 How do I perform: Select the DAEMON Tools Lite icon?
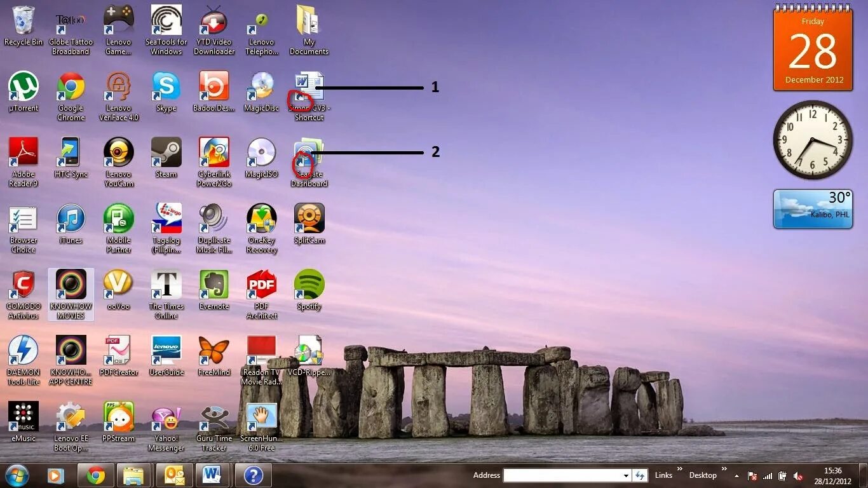click(x=24, y=351)
